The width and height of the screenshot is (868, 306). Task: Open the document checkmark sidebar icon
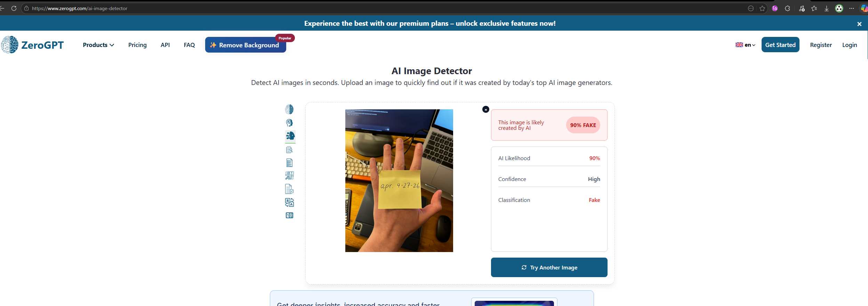[289, 189]
